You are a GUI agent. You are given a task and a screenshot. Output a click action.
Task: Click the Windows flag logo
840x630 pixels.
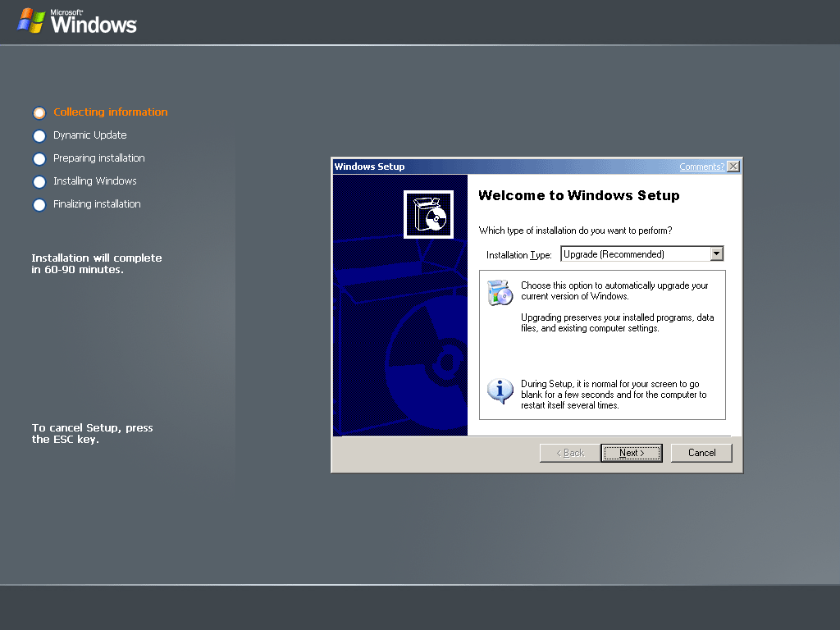[31, 21]
